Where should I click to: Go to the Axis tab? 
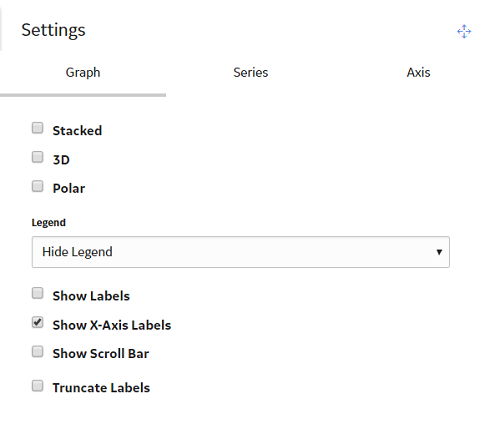coord(418,72)
